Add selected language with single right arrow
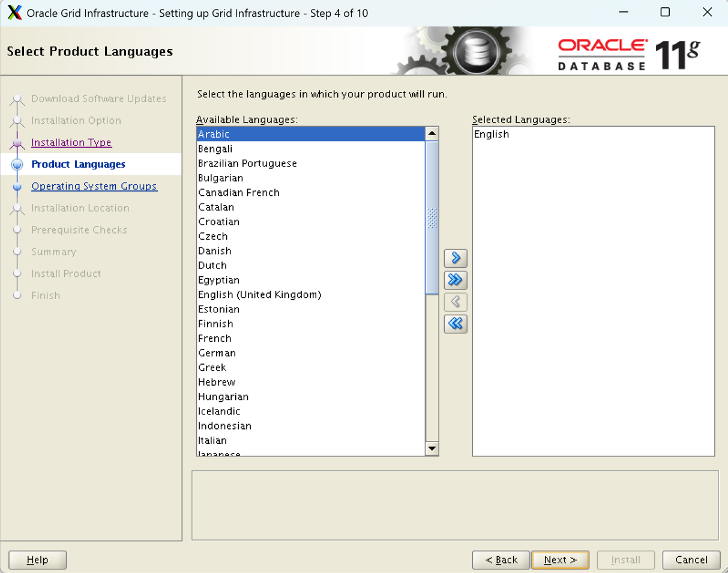The width and height of the screenshot is (728, 573). tap(456, 258)
